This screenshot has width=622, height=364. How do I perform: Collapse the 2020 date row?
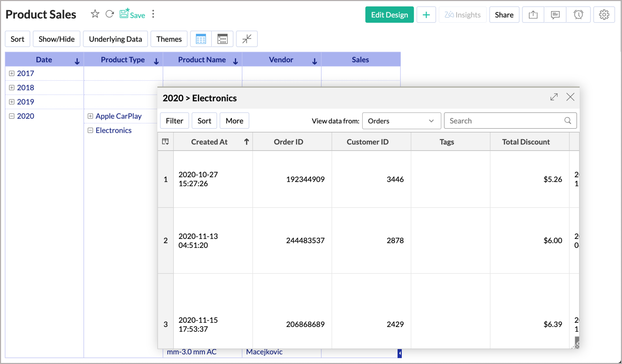12,116
